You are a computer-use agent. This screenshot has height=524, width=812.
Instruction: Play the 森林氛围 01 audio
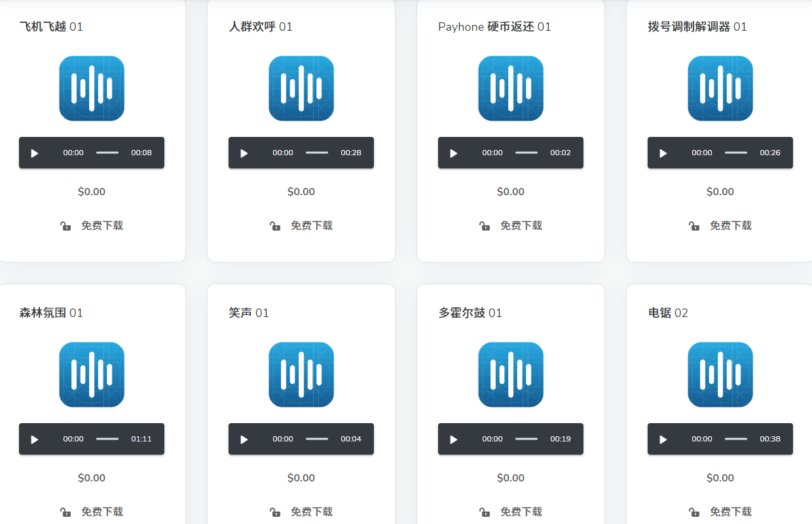coord(35,440)
